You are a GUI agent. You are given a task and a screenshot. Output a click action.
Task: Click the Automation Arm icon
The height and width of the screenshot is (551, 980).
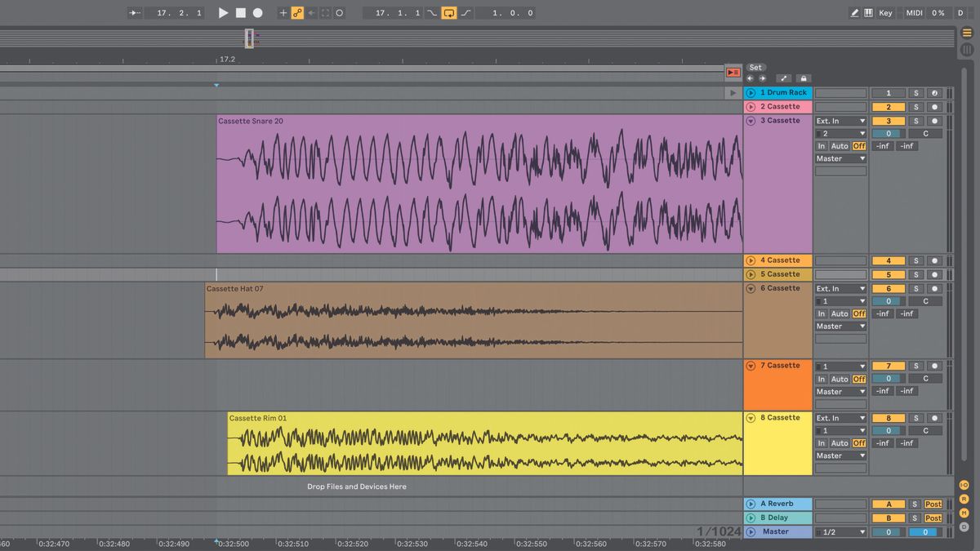783,78
